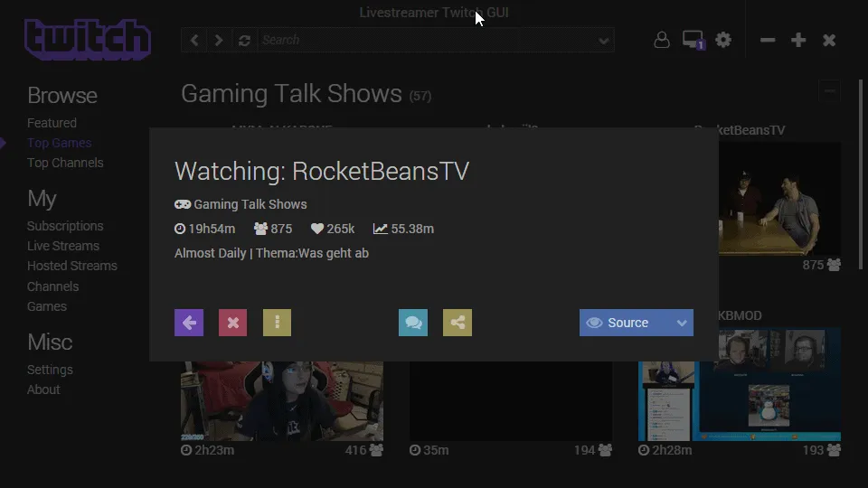Click the 265k followers statistic
This screenshot has width=868, height=488.
(x=333, y=229)
